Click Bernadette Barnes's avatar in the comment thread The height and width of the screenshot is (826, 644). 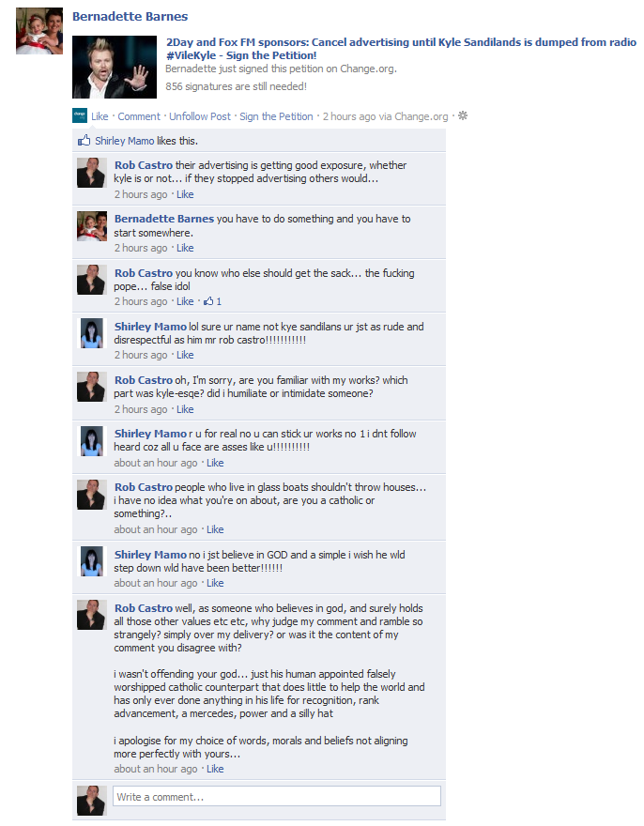(91, 226)
